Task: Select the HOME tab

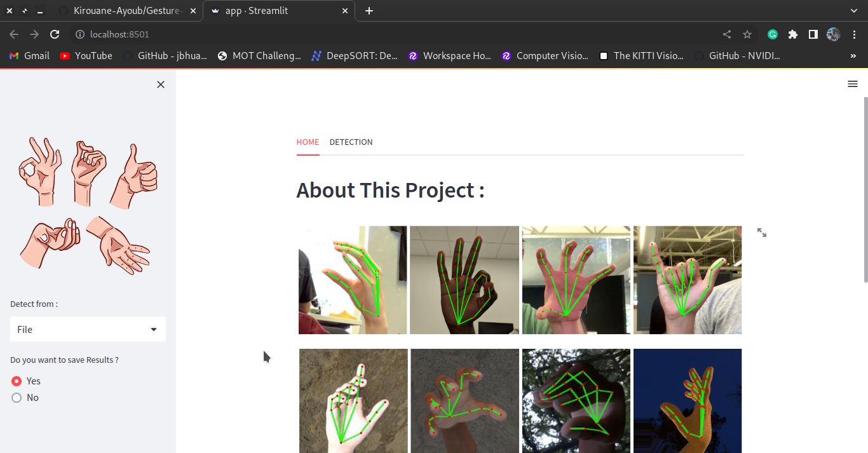Action: point(308,142)
